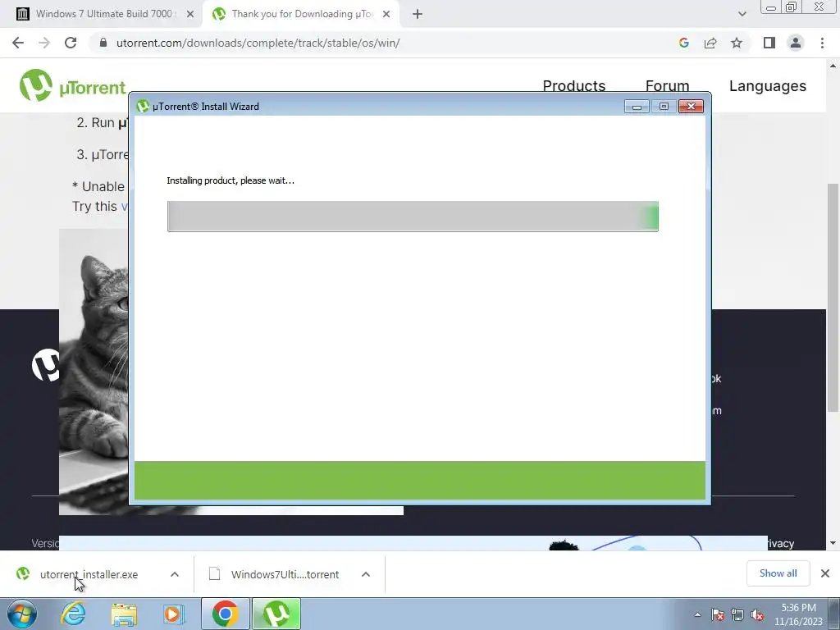Viewport: 840px width, 630px height.
Task: Bookmark this page with the star icon
Action: (737, 43)
